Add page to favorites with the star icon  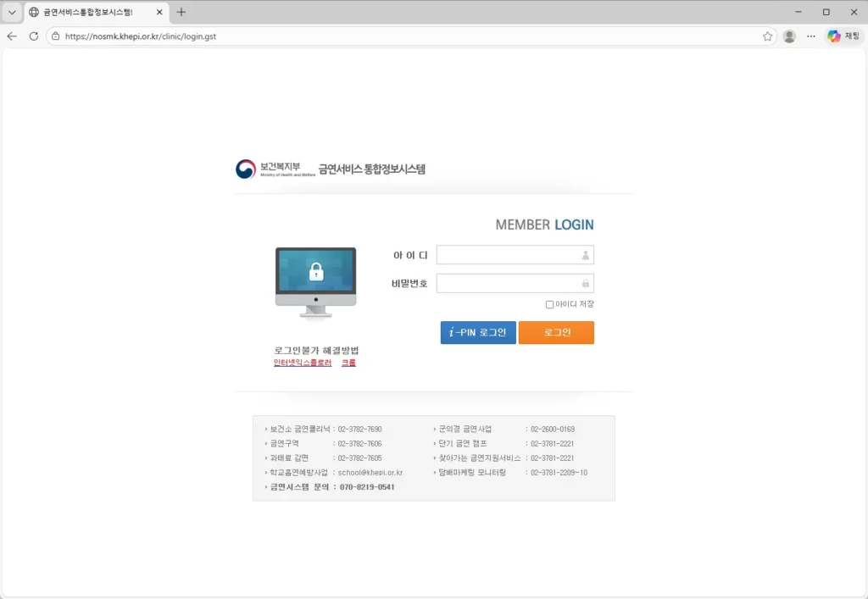[x=767, y=36]
